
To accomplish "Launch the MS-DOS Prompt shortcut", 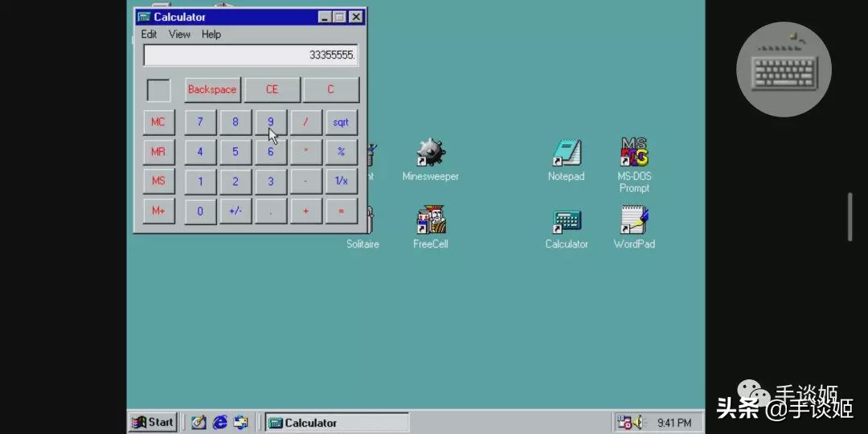I will pyautogui.click(x=634, y=165).
